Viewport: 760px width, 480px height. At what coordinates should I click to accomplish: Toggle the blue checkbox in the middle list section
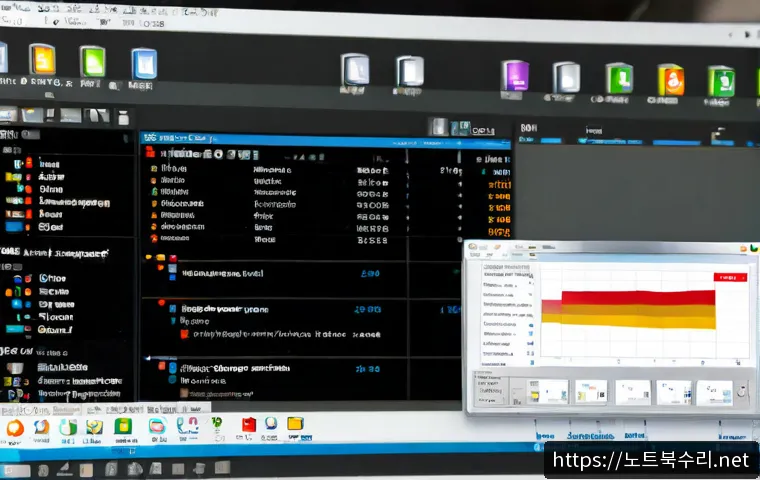[x=173, y=309]
